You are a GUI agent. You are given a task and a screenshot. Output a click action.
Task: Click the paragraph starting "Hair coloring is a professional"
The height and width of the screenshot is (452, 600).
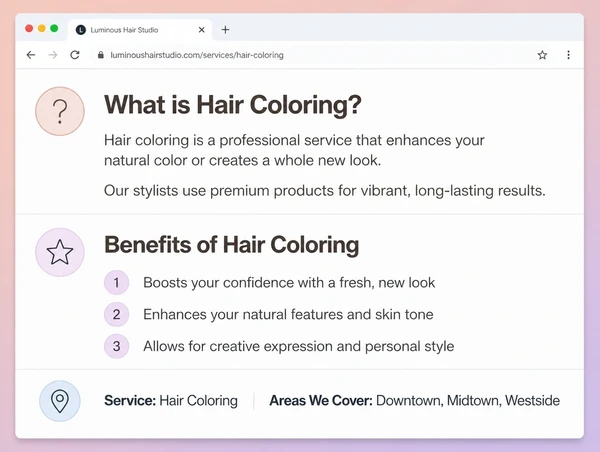pyautogui.click(x=294, y=150)
